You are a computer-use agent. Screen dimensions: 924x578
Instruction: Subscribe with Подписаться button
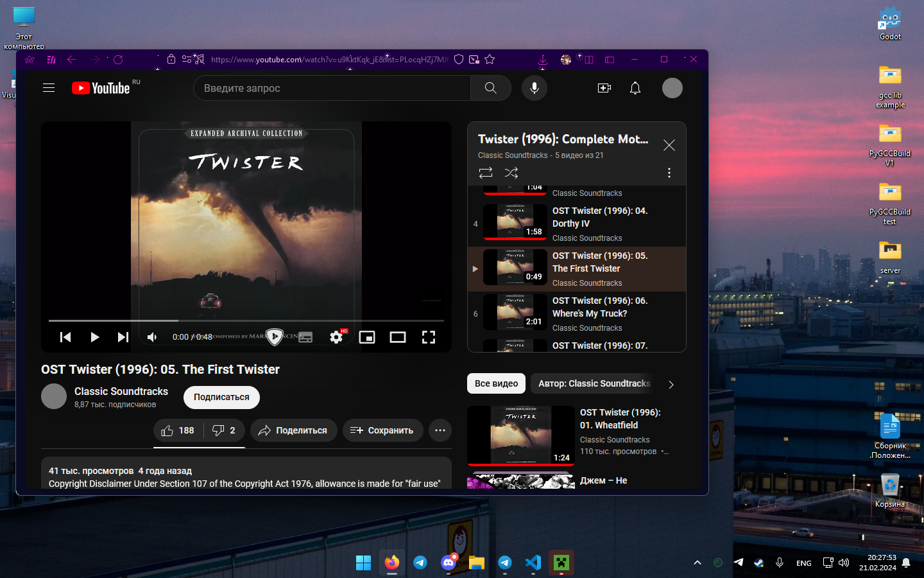click(221, 398)
